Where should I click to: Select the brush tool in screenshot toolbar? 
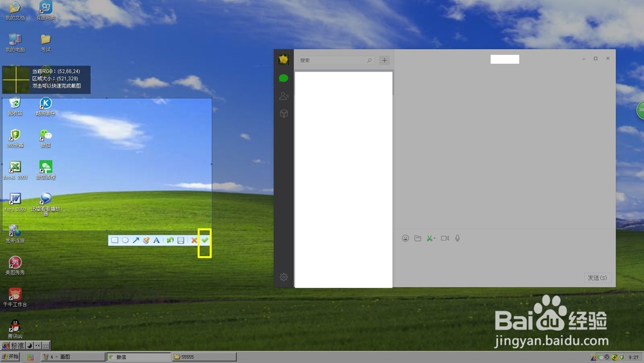point(146,240)
